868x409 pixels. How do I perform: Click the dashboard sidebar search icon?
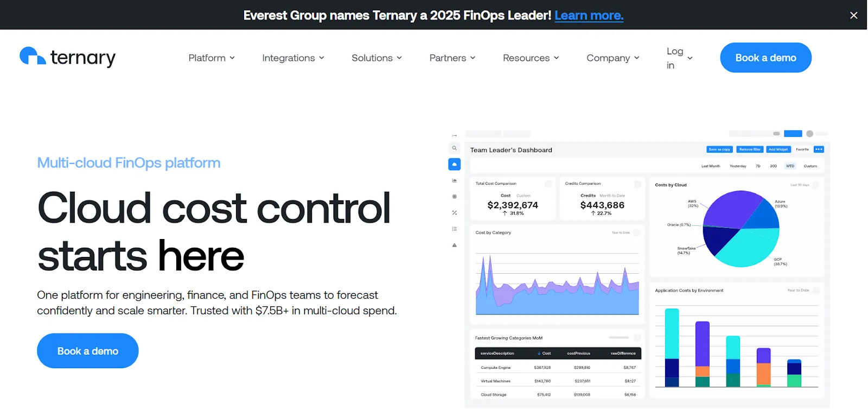click(x=455, y=148)
